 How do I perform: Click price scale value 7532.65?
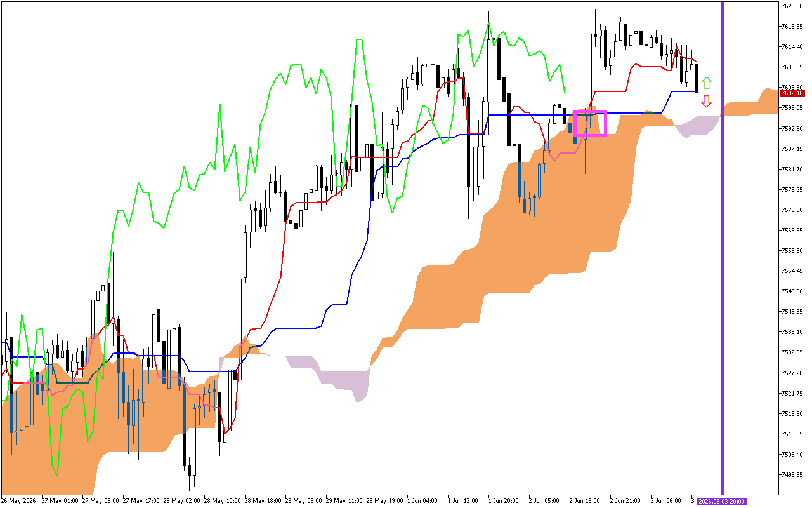coord(792,352)
